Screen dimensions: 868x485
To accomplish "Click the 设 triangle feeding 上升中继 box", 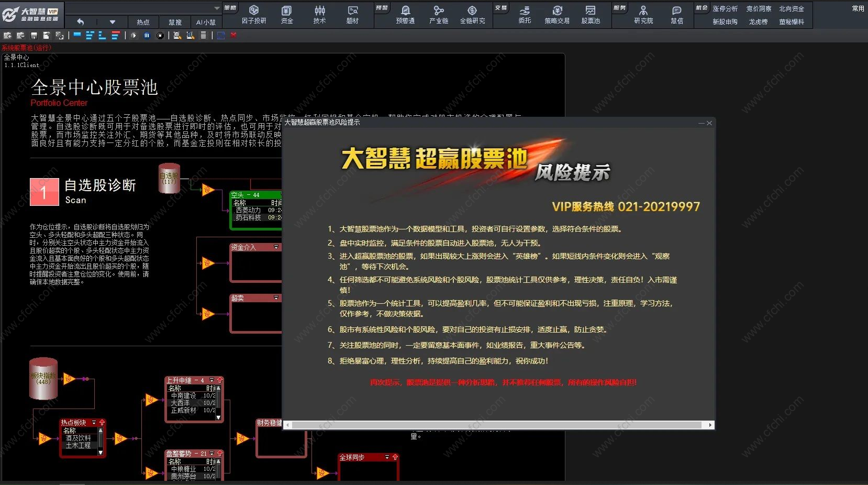I will (x=151, y=400).
